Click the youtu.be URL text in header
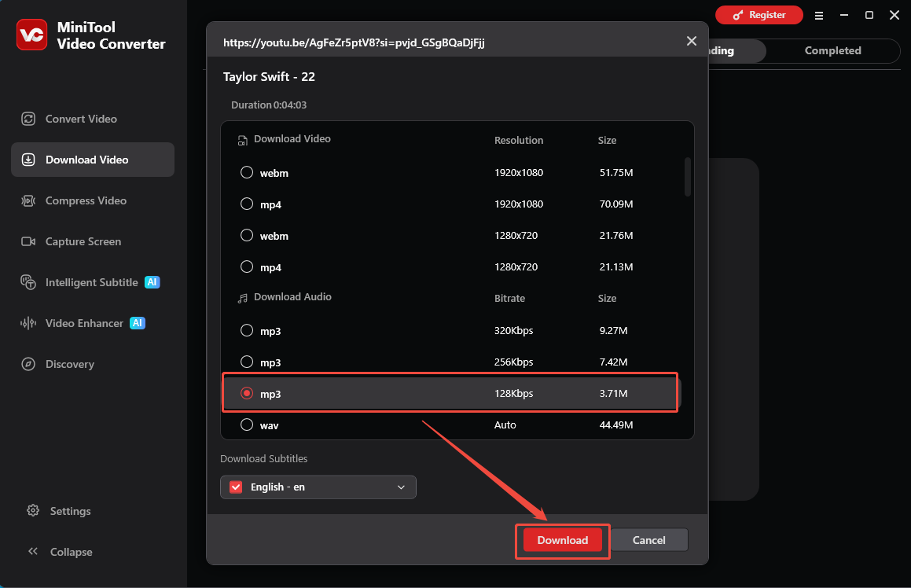911x588 pixels. coord(354,42)
